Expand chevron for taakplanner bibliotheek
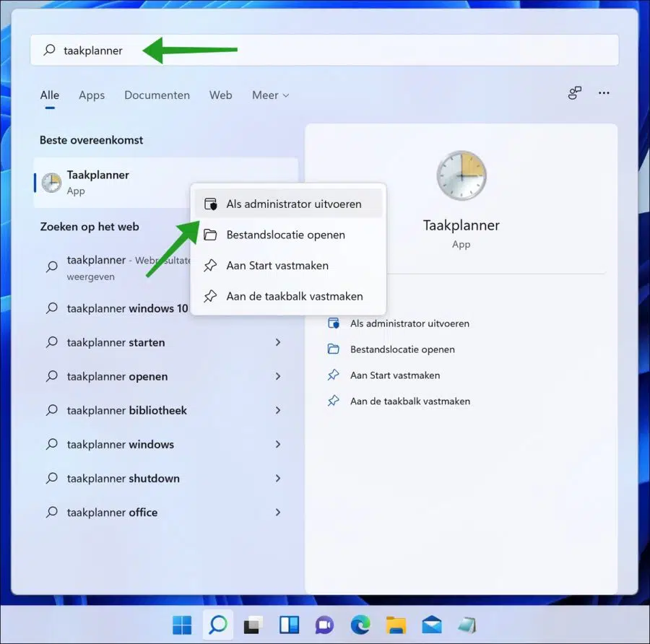The width and height of the screenshot is (650, 644). (x=278, y=410)
